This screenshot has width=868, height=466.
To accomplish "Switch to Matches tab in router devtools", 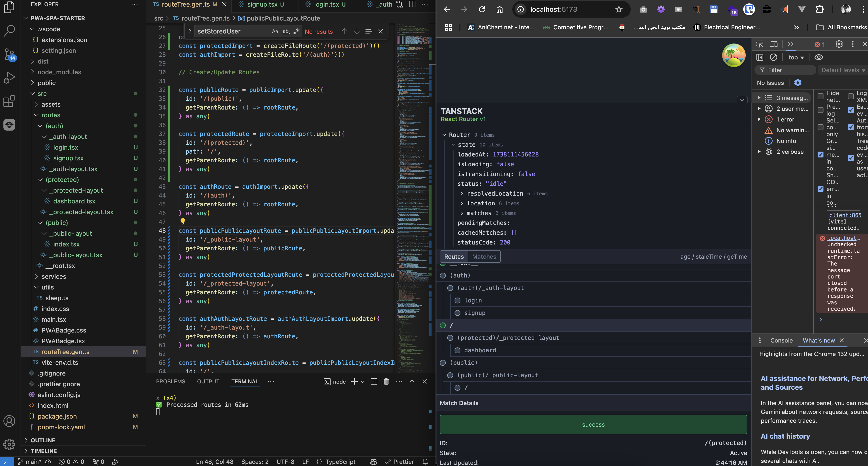I will (x=484, y=256).
